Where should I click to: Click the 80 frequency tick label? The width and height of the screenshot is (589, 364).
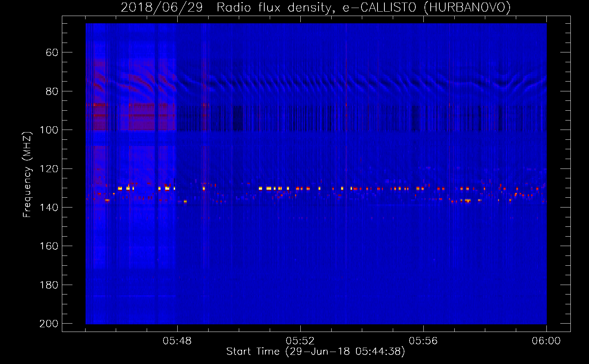(52, 91)
